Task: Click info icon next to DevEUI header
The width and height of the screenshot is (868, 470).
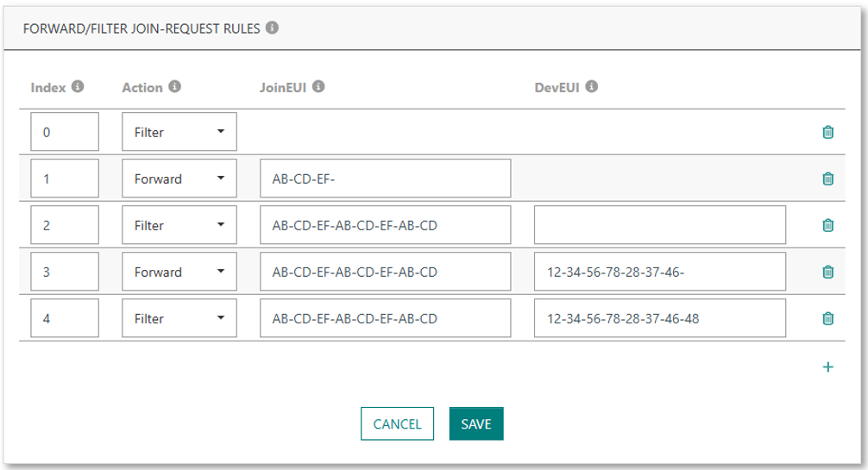Action: coord(591,87)
